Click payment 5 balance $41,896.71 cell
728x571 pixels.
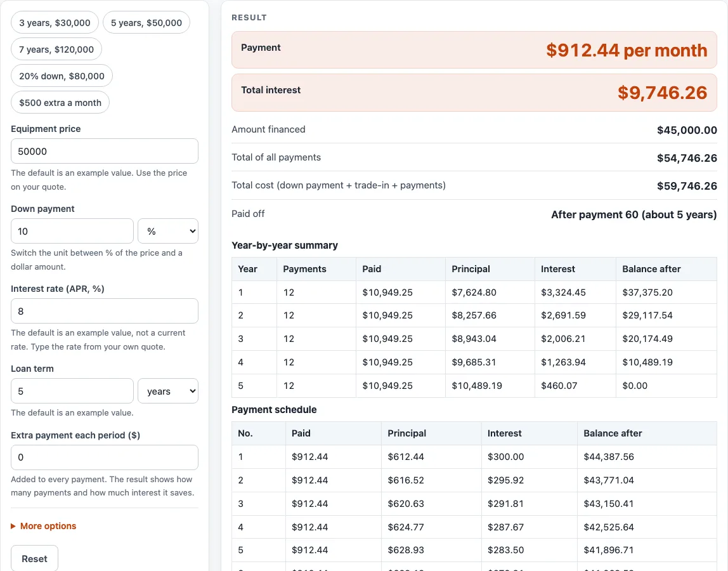coord(647,550)
